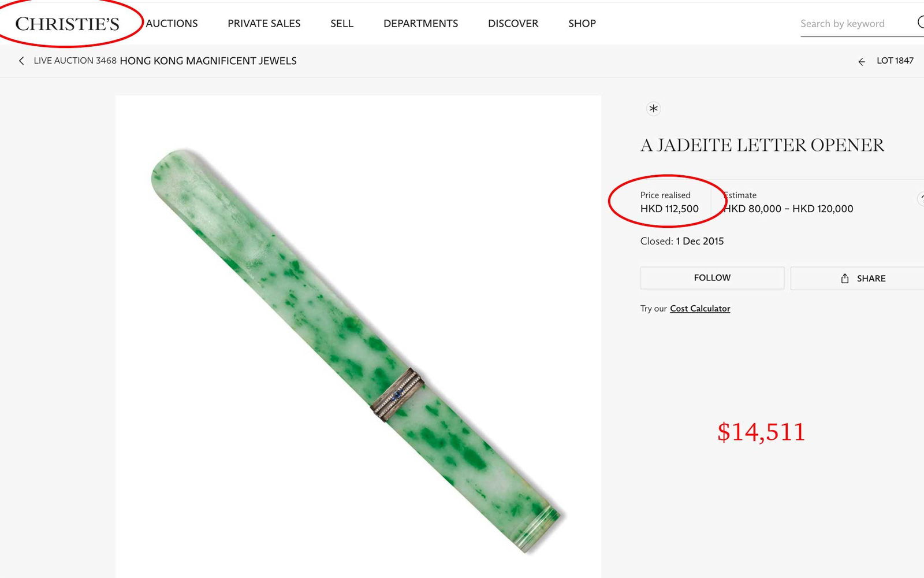924x578 pixels.
Task: Click the left arrow next to LOT 1847
Action: pyautogui.click(x=862, y=61)
